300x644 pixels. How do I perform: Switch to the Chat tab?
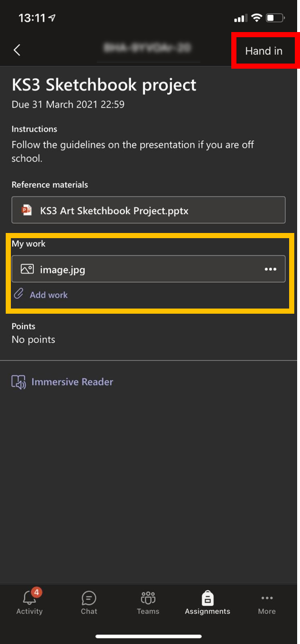point(89,603)
